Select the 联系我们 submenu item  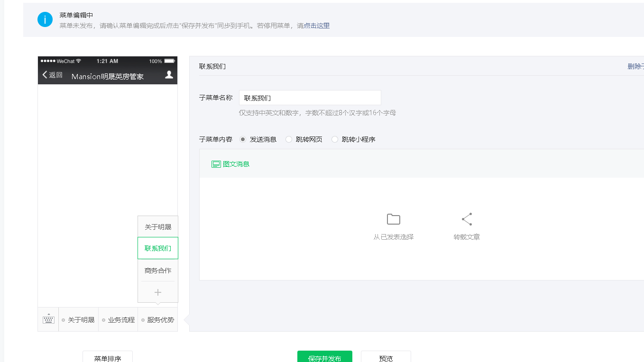pos(158,248)
